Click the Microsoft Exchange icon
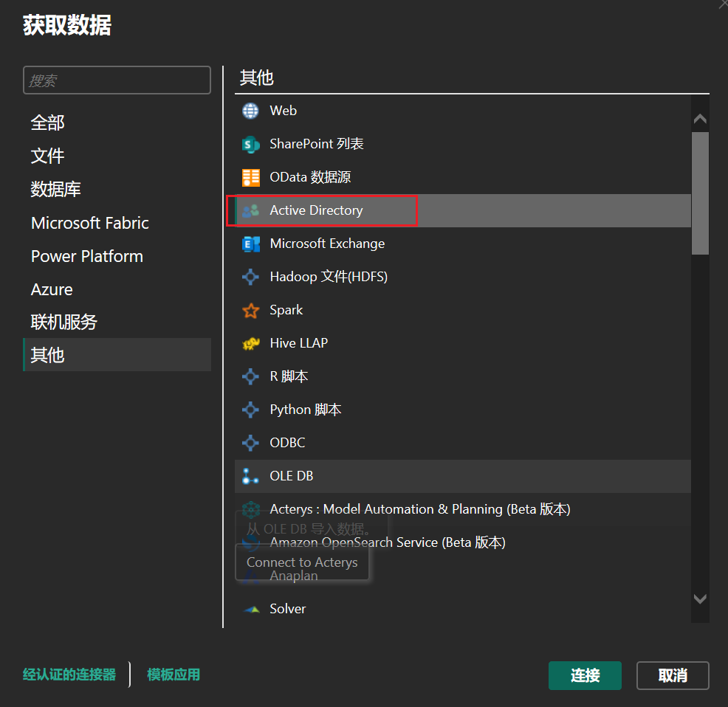This screenshot has height=707, width=728. pyautogui.click(x=251, y=244)
